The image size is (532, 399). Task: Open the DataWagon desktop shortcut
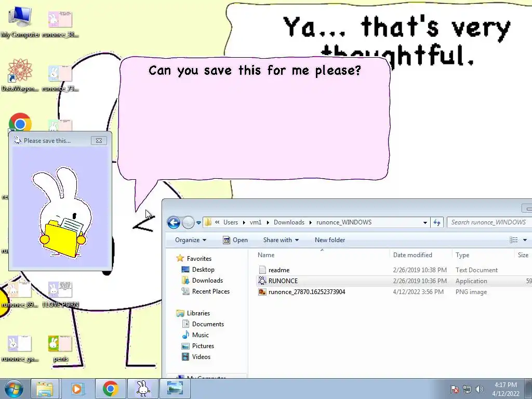coord(20,75)
